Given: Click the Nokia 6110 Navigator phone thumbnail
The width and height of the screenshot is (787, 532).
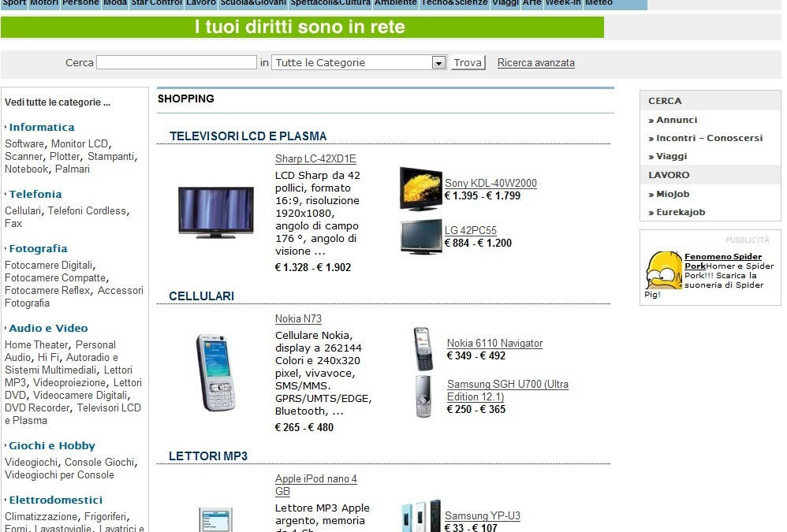Looking at the screenshot, I should [x=423, y=349].
